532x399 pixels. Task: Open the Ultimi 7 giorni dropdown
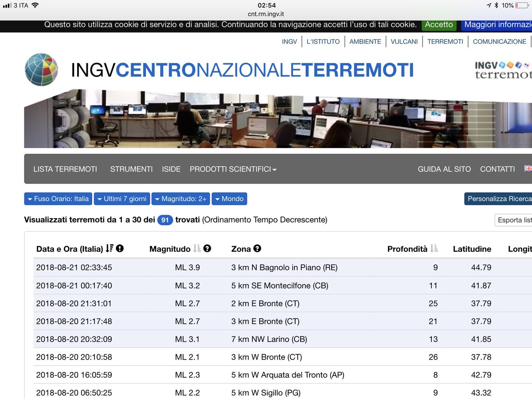point(122,199)
